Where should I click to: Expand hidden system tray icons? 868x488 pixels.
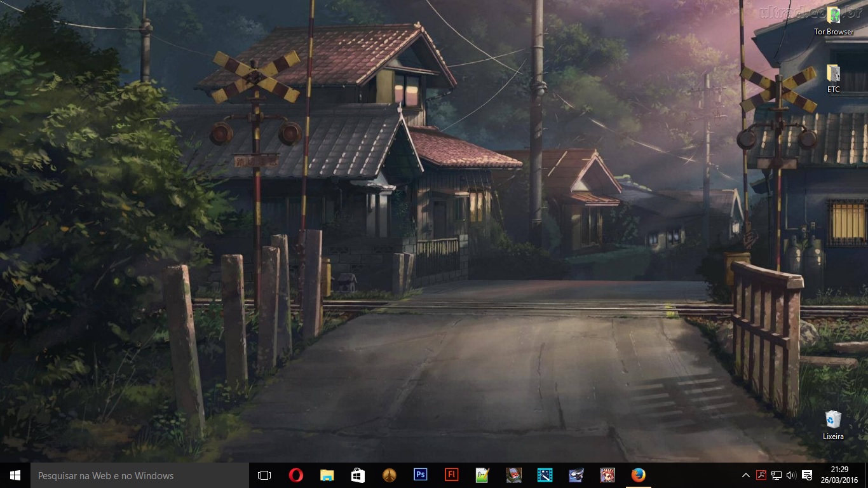click(x=746, y=475)
